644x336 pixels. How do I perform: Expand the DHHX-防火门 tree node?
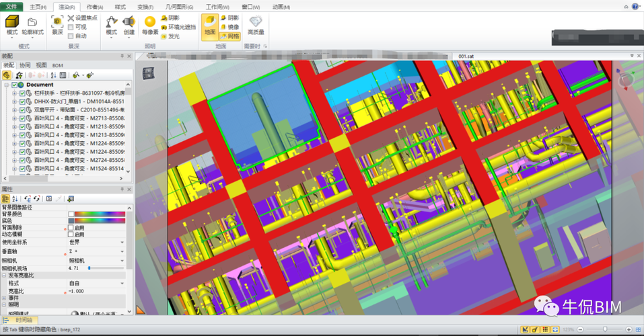tap(14, 101)
